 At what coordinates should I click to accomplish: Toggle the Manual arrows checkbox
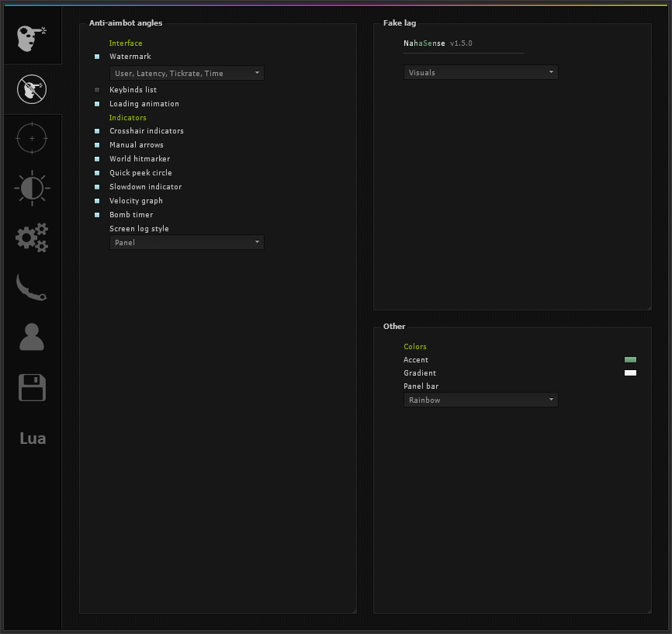click(97, 145)
